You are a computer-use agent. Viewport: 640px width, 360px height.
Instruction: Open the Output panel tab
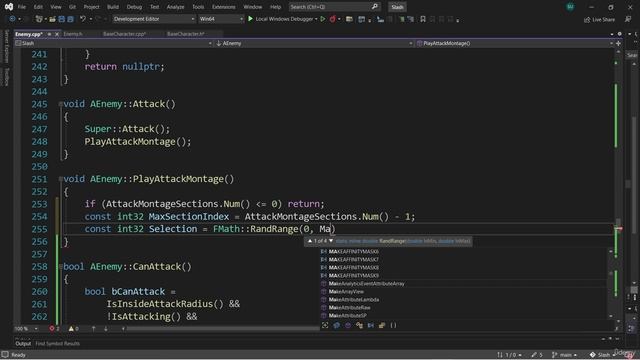pyautogui.click(x=23, y=344)
